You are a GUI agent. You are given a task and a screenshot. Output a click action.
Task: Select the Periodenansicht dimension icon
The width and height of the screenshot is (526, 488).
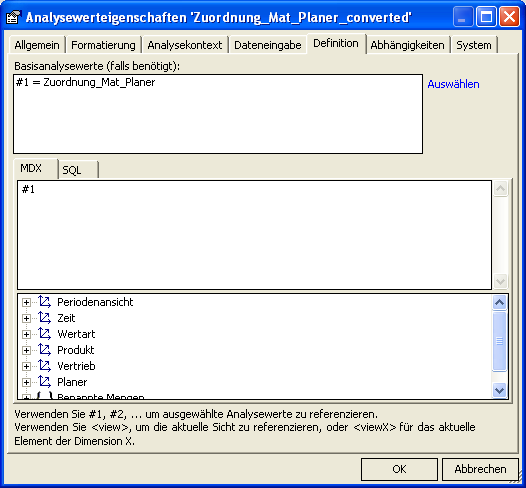tap(44, 302)
